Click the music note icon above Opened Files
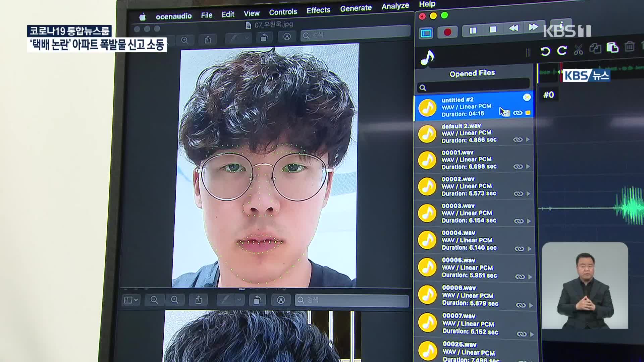 pyautogui.click(x=427, y=58)
